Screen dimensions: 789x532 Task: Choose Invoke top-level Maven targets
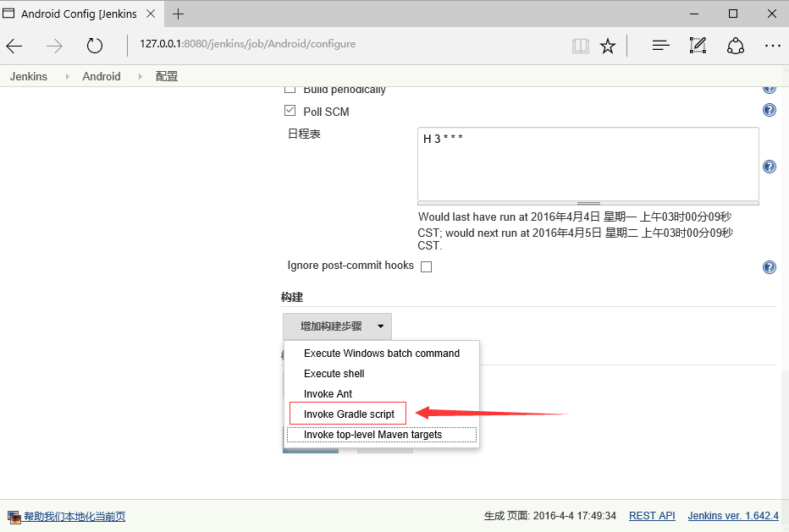point(382,435)
